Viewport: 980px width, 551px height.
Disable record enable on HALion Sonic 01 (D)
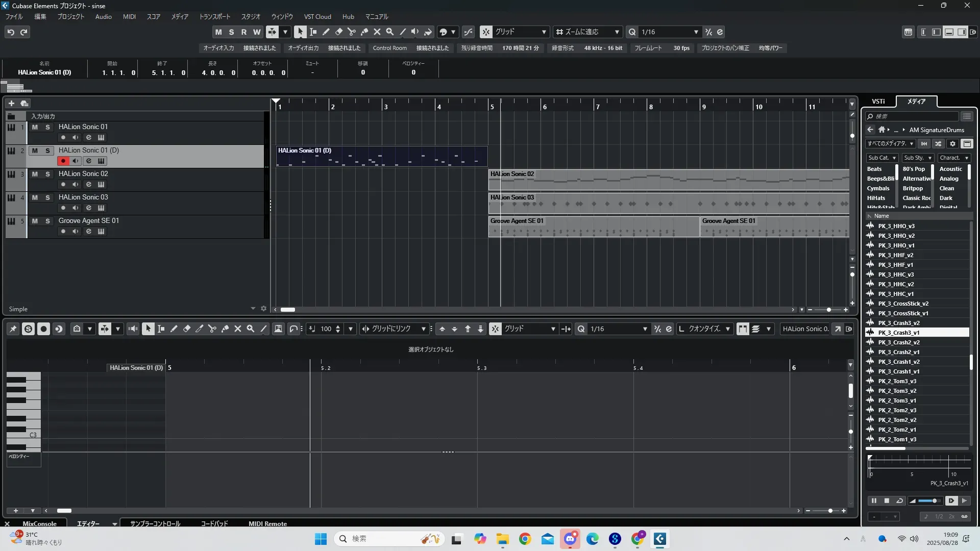pos(63,161)
